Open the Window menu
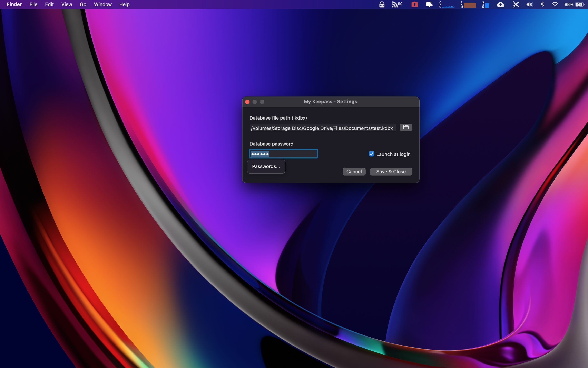Image resolution: width=588 pixels, height=368 pixels. [103, 4]
